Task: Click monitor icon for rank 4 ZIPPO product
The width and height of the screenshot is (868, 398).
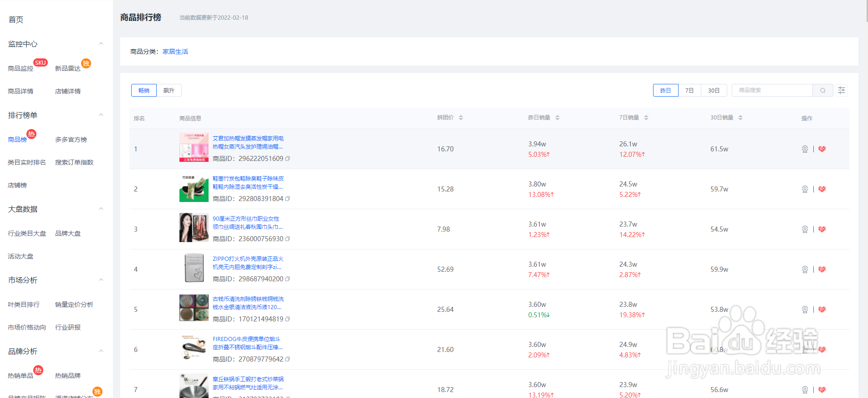Action: (x=805, y=269)
